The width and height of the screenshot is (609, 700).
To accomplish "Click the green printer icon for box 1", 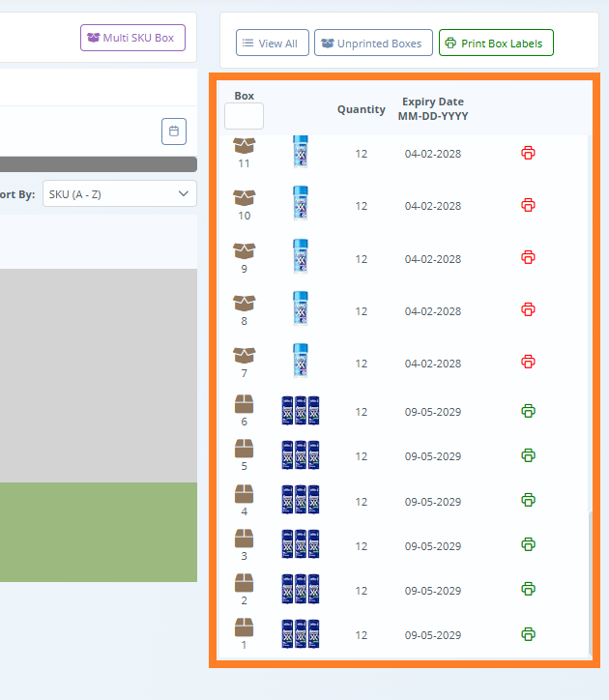I will click(528, 634).
